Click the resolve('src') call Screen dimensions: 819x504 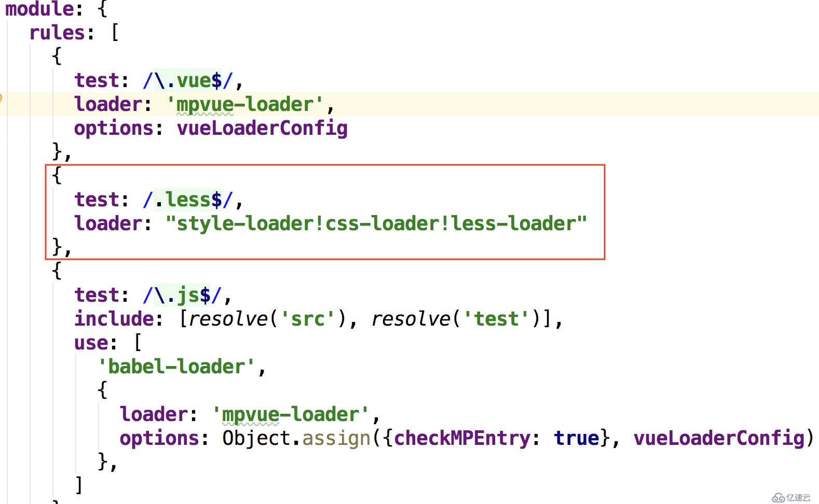pyautogui.click(x=267, y=319)
